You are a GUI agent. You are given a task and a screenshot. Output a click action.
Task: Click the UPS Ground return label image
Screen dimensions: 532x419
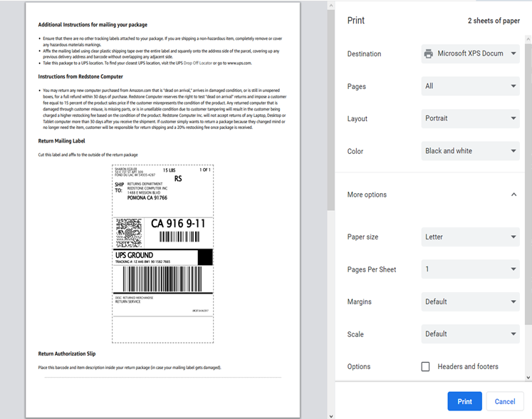click(x=163, y=253)
